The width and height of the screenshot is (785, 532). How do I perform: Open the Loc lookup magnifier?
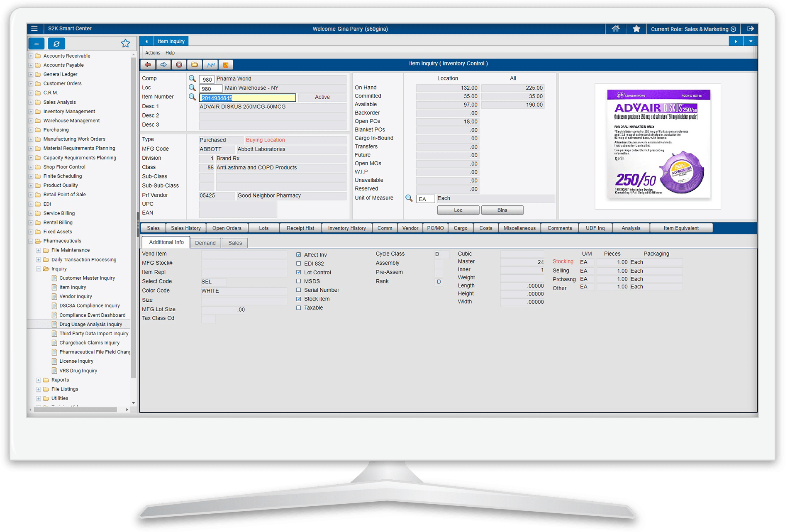(x=192, y=88)
